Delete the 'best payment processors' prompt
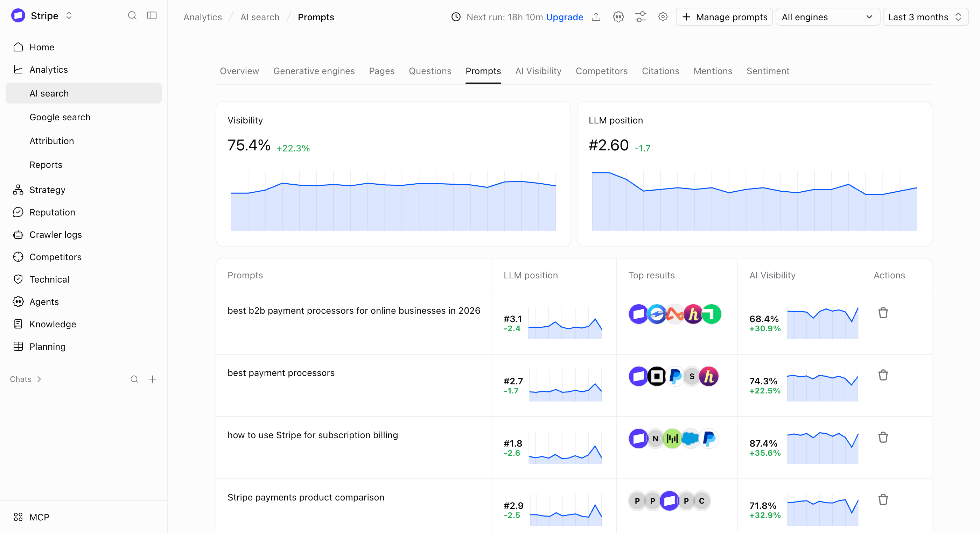980x533 pixels. point(883,375)
